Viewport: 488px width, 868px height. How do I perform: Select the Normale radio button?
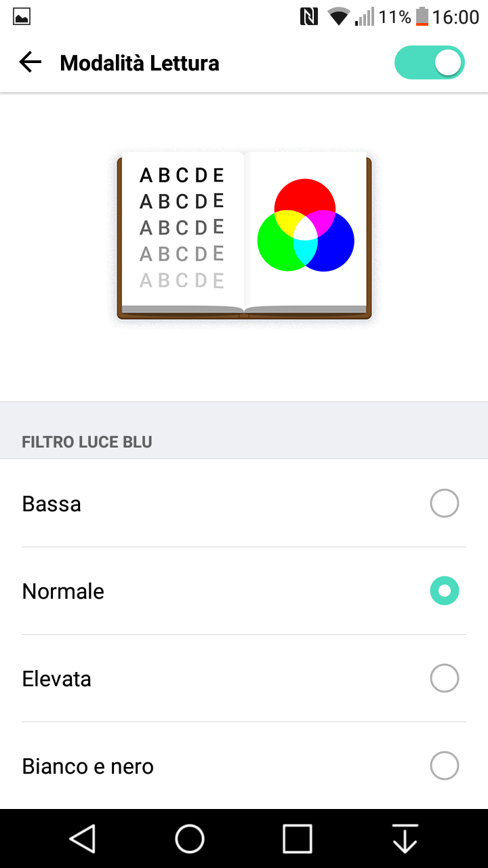pyautogui.click(x=445, y=591)
